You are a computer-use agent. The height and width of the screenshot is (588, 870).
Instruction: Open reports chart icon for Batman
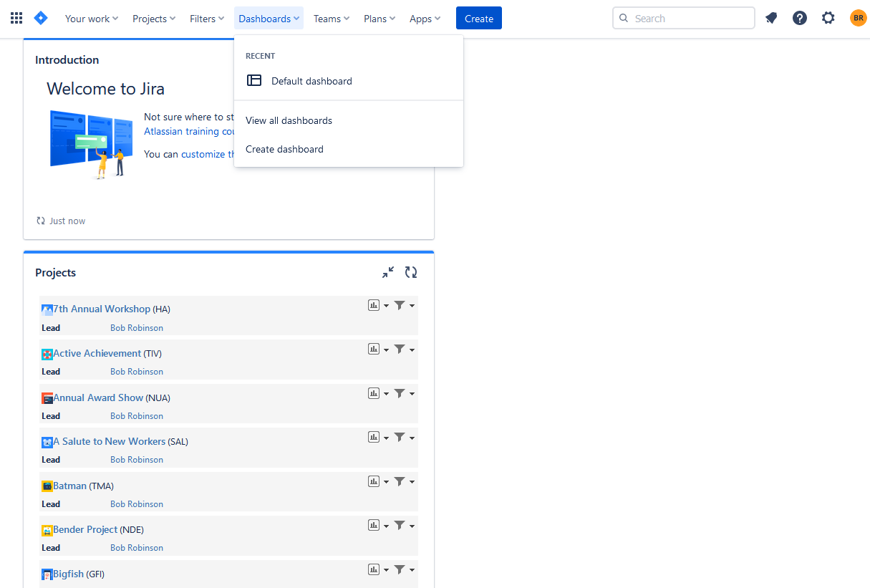[x=374, y=481]
